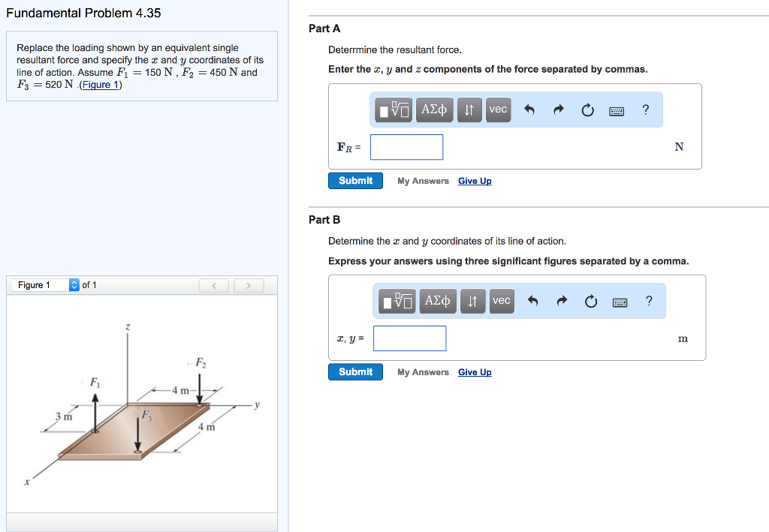Click the vec button in Part B toolbar
Image resolution: width=769 pixels, height=532 pixels.
tap(502, 302)
